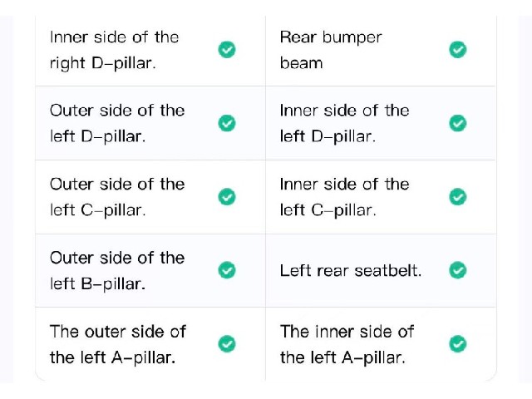The height and width of the screenshot is (399, 532).
Task: Click the green check beside Rear bumper beam
Action: [458, 50]
